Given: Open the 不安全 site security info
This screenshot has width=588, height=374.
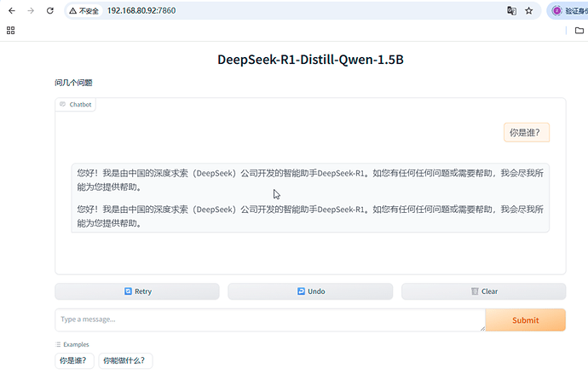Looking at the screenshot, I should (84, 11).
